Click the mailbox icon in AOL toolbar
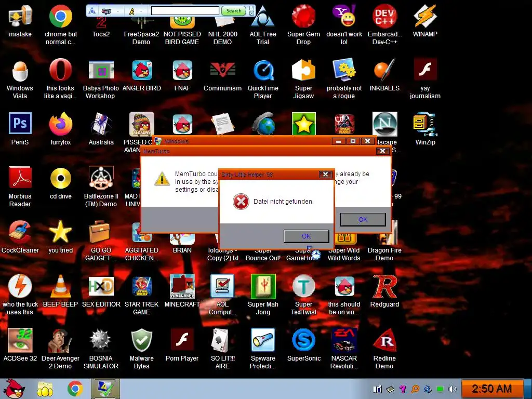This screenshot has width=532, height=399. tap(106, 11)
